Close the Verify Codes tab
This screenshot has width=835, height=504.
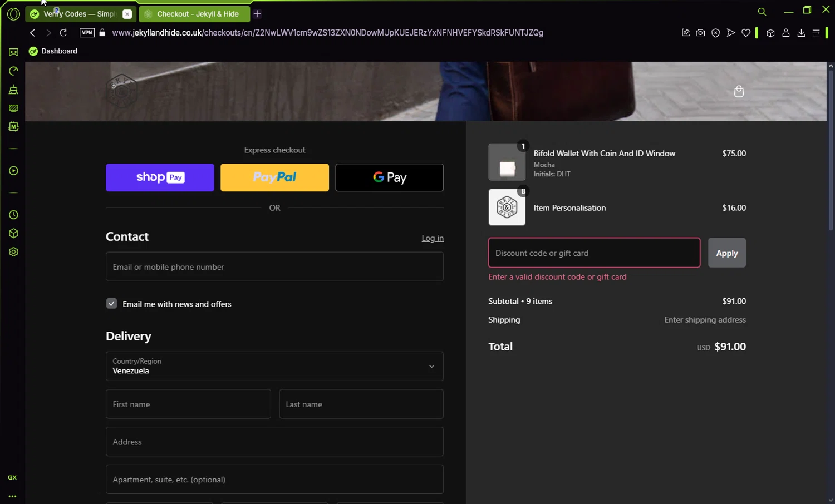point(127,14)
